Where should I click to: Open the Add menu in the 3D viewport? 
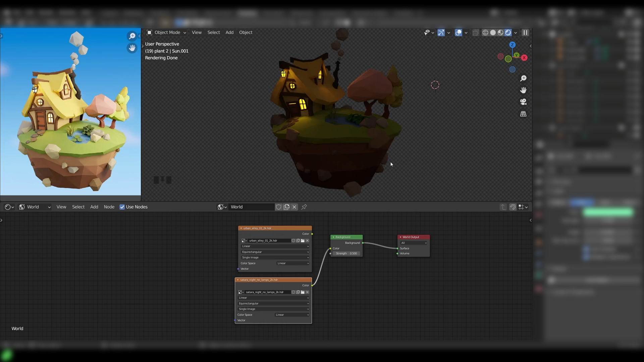coord(229,32)
